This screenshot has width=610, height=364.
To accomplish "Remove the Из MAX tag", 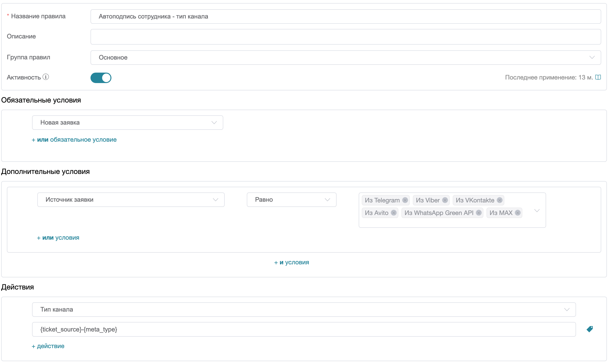I will coord(518,213).
